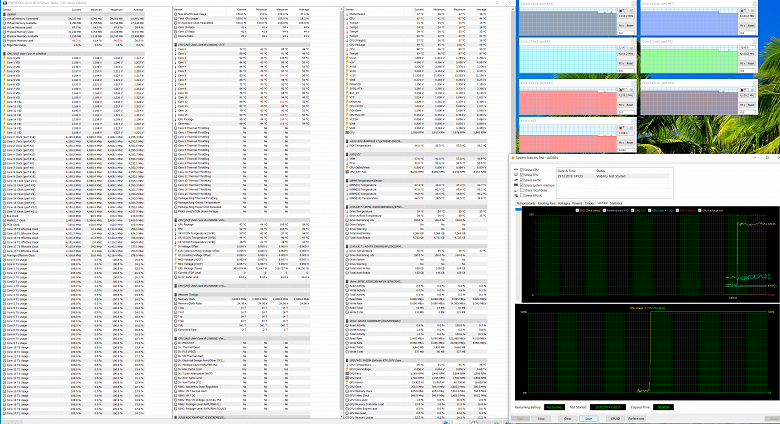Click the AIDA64 flame icon in the stability test title bar
The image size is (780, 424).
click(513, 158)
